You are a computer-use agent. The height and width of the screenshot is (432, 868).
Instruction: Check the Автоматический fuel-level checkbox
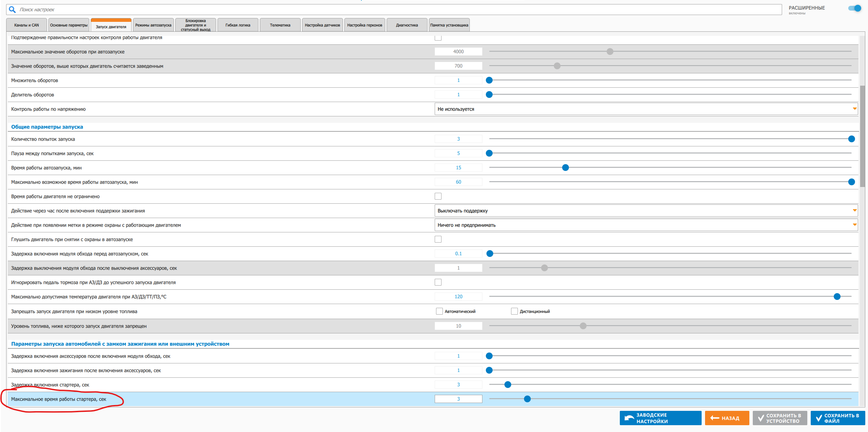pyautogui.click(x=439, y=311)
